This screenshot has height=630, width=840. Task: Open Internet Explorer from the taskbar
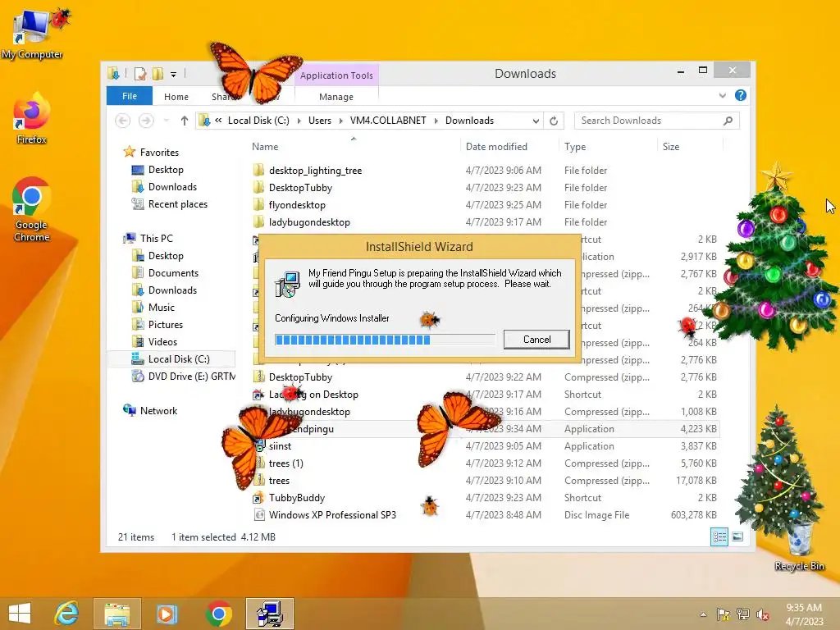(67, 614)
